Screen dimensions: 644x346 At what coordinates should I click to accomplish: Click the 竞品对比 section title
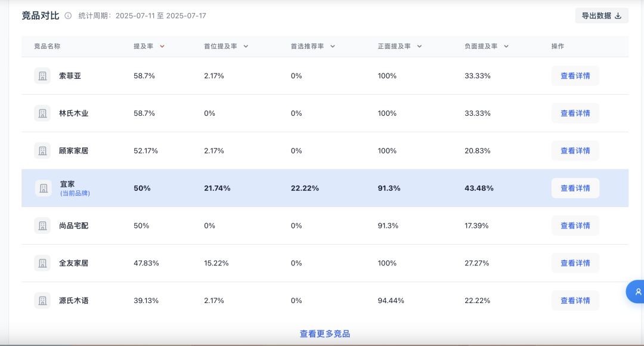click(41, 16)
